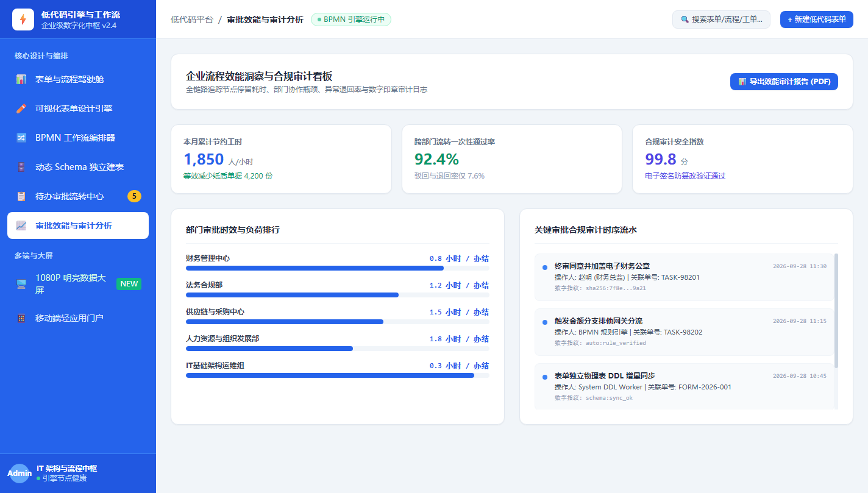The width and height of the screenshot is (868, 493).
Task: Click the phone icon for 移动端轻应用门户
Action: coord(21,318)
